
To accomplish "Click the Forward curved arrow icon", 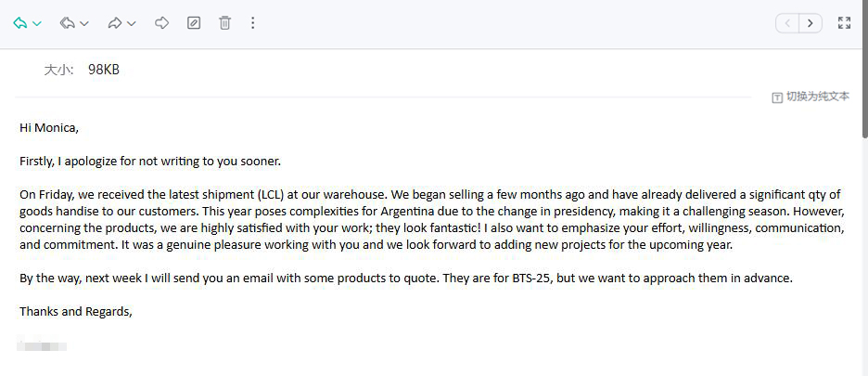I will coord(115,23).
